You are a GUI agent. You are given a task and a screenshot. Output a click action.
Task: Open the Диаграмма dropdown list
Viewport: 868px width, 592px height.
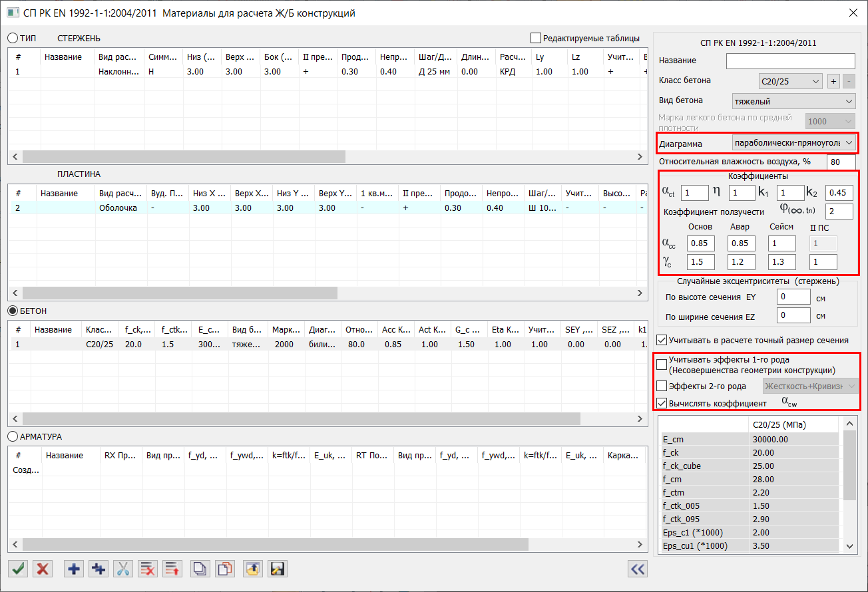pos(793,142)
